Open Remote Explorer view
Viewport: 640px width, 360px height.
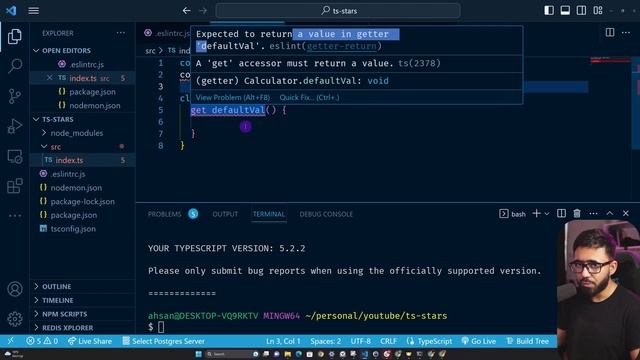[x=15, y=156]
